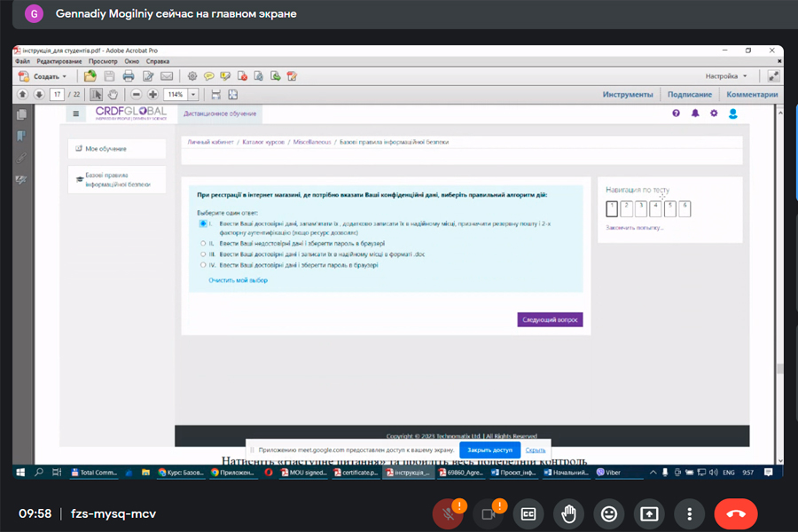Turn on closed captions in Meet
798x532 pixels.
(x=528, y=513)
